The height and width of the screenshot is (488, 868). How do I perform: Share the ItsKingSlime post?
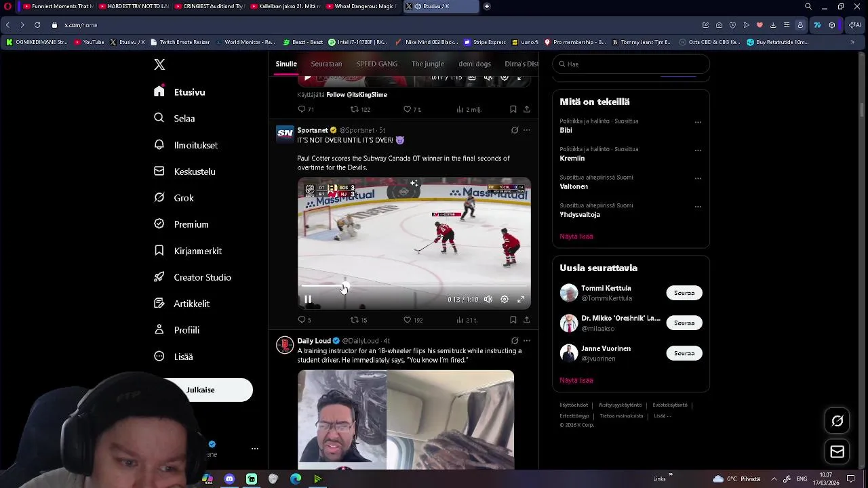click(526, 109)
